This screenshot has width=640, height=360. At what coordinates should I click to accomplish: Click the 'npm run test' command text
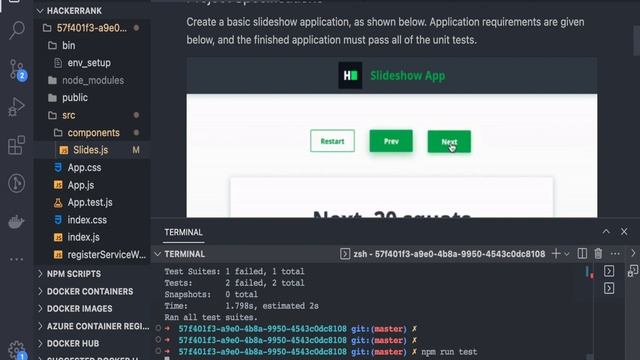click(449, 351)
